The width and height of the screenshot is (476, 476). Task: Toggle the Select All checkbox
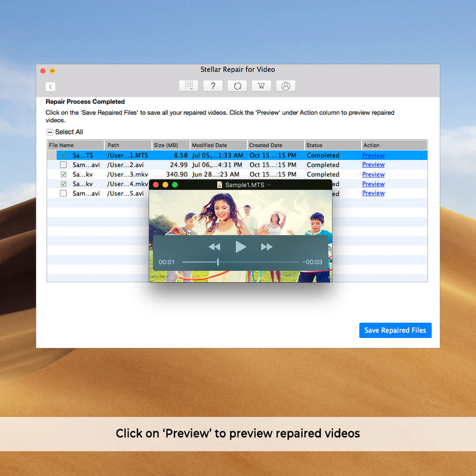pos(50,132)
